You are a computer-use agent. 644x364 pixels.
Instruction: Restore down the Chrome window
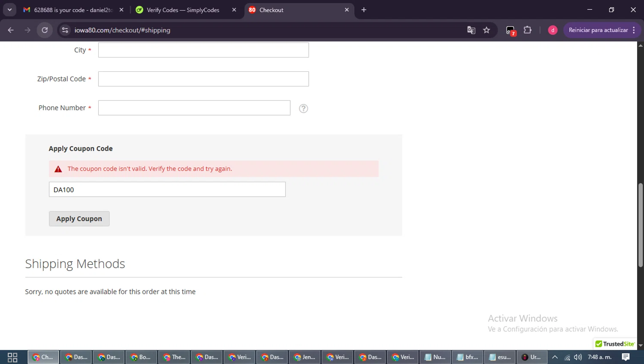click(611, 10)
